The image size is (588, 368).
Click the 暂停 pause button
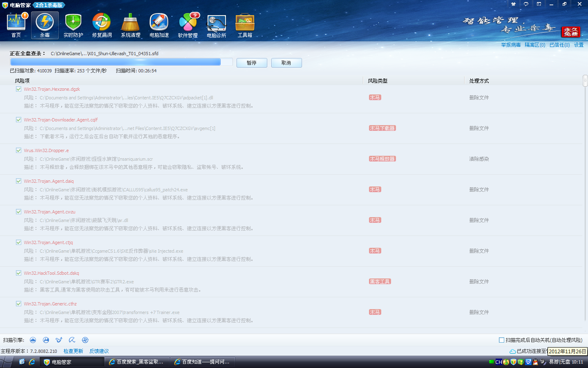pyautogui.click(x=252, y=63)
